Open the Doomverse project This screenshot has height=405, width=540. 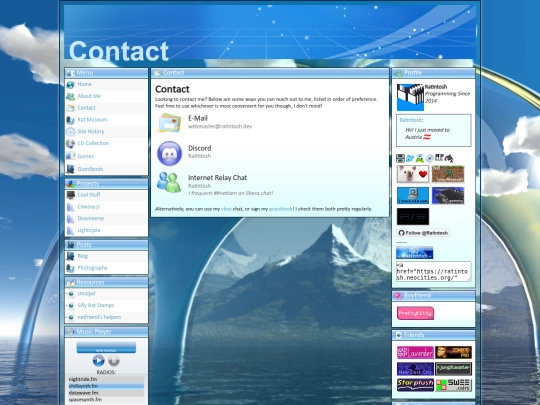[91, 218]
